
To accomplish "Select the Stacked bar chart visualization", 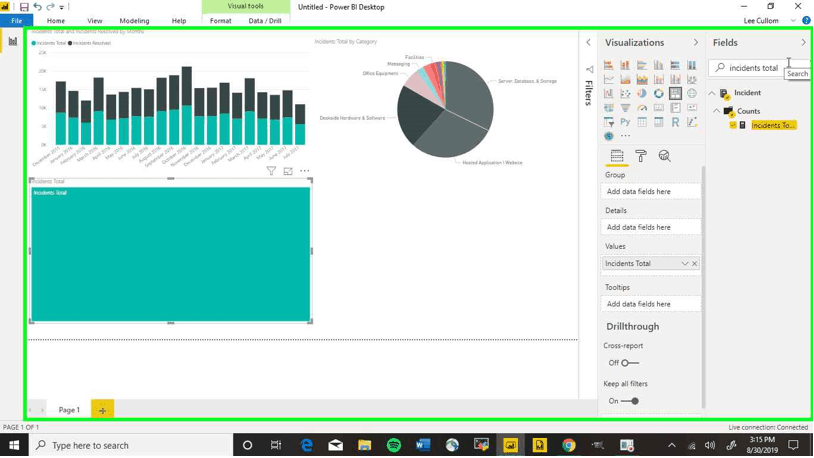I will pos(608,65).
